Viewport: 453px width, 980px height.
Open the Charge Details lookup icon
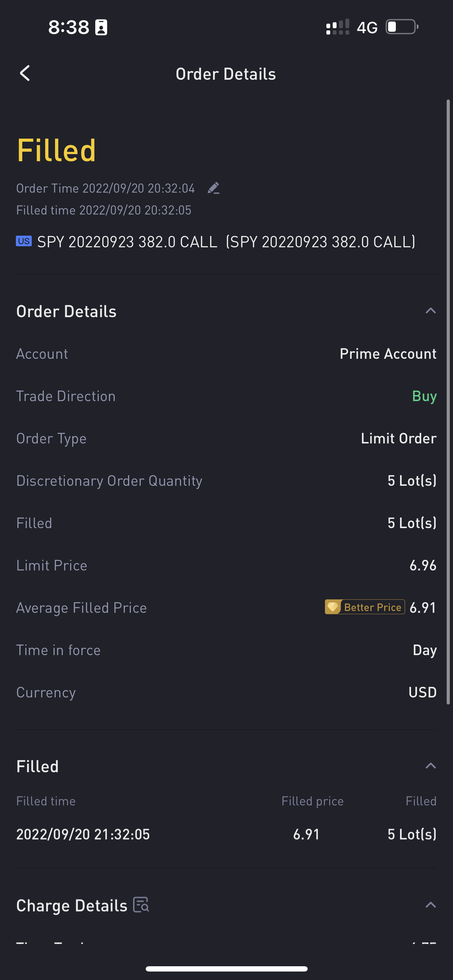pyautogui.click(x=141, y=905)
